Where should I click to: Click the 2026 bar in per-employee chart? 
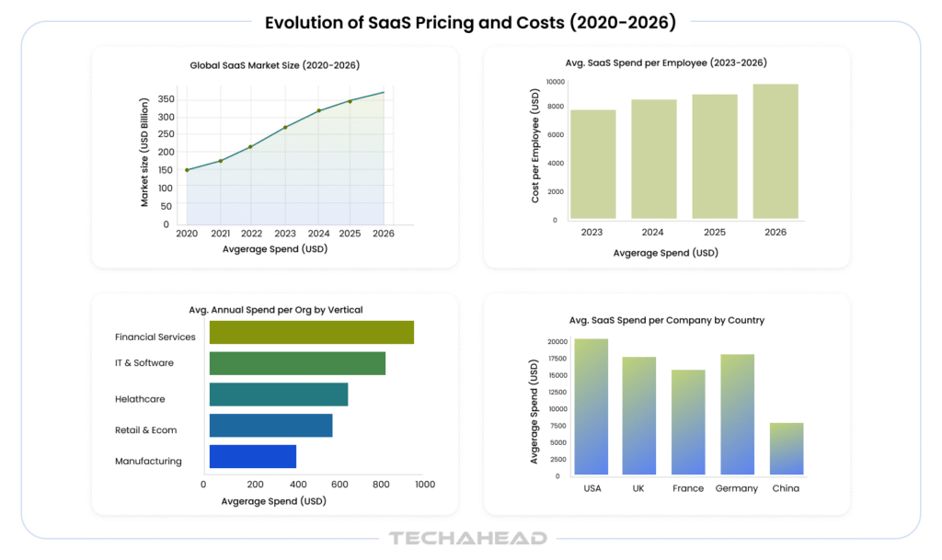tap(775, 152)
